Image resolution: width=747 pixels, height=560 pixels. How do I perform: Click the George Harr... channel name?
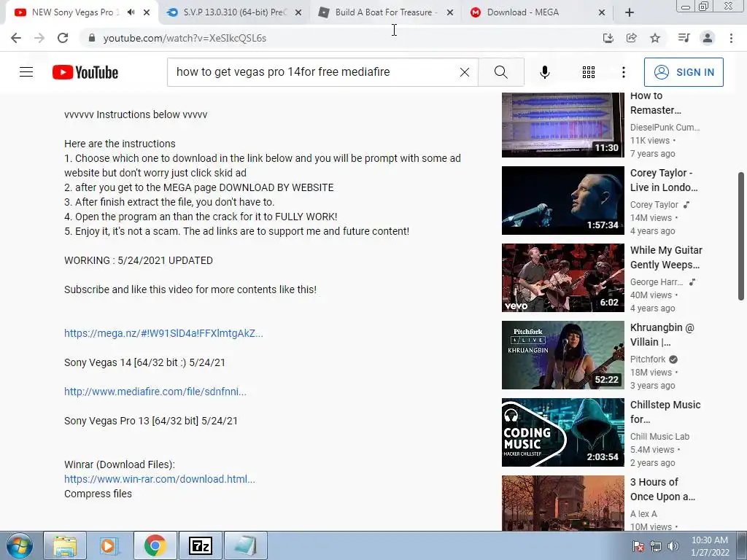click(657, 282)
